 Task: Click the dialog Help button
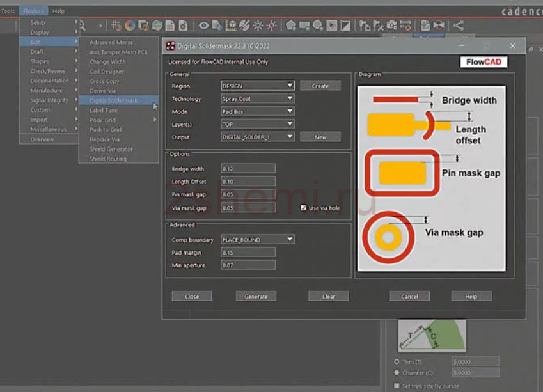click(471, 297)
